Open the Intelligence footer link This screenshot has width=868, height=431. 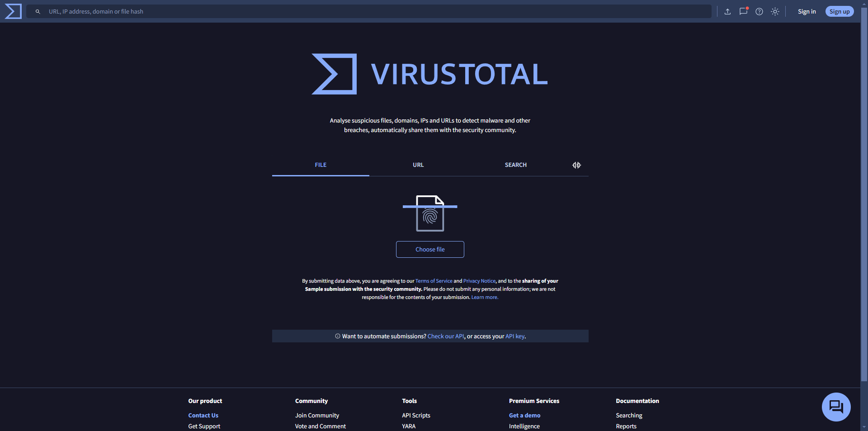(524, 426)
